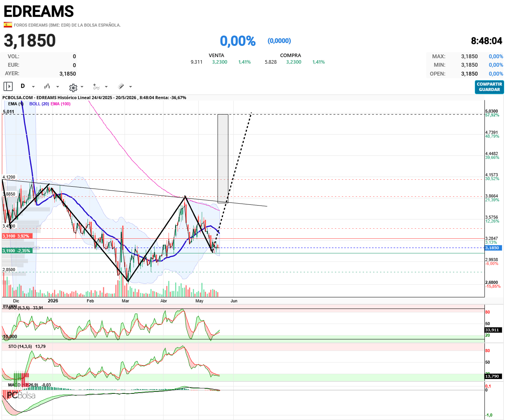
Task: Click the 9.311 sell volume
Action: coord(196,62)
